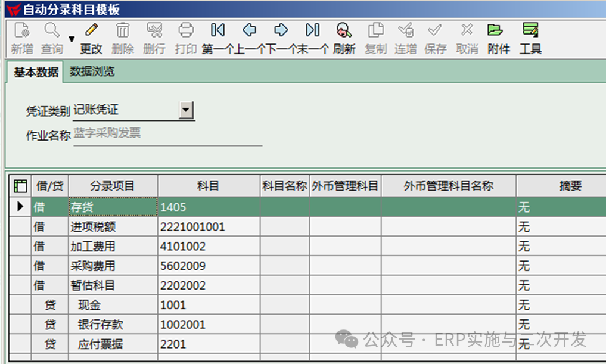Go to first record with 第一个
Image resolution: width=606 pixels, height=364 pixels.
[x=217, y=30]
